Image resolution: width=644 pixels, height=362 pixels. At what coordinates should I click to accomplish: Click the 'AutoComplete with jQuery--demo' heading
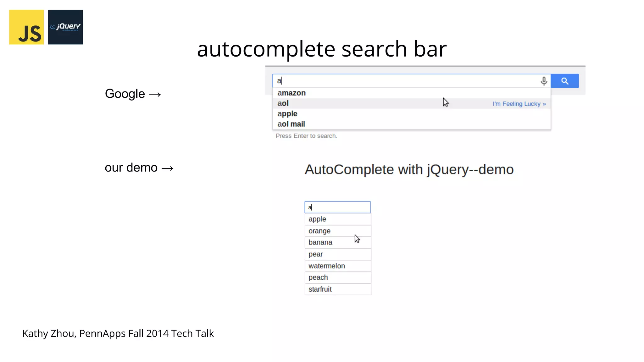409,170
